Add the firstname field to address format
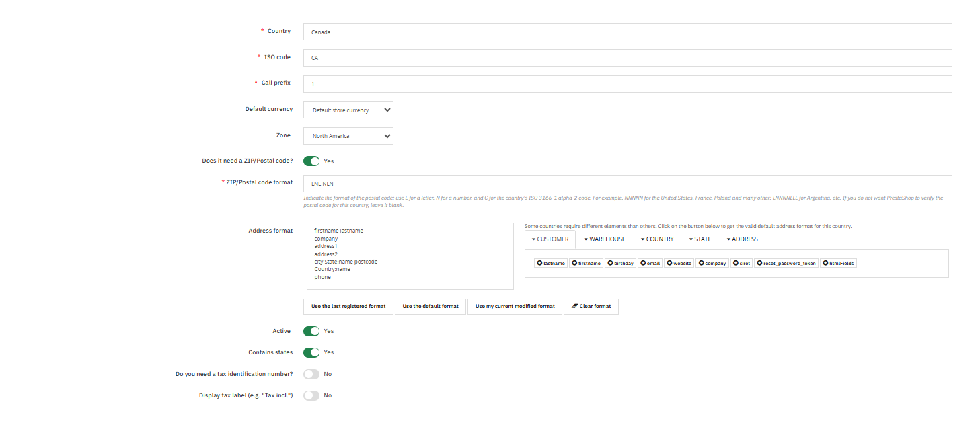The width and height of the screenshot is (980, 421). (587, 263)
